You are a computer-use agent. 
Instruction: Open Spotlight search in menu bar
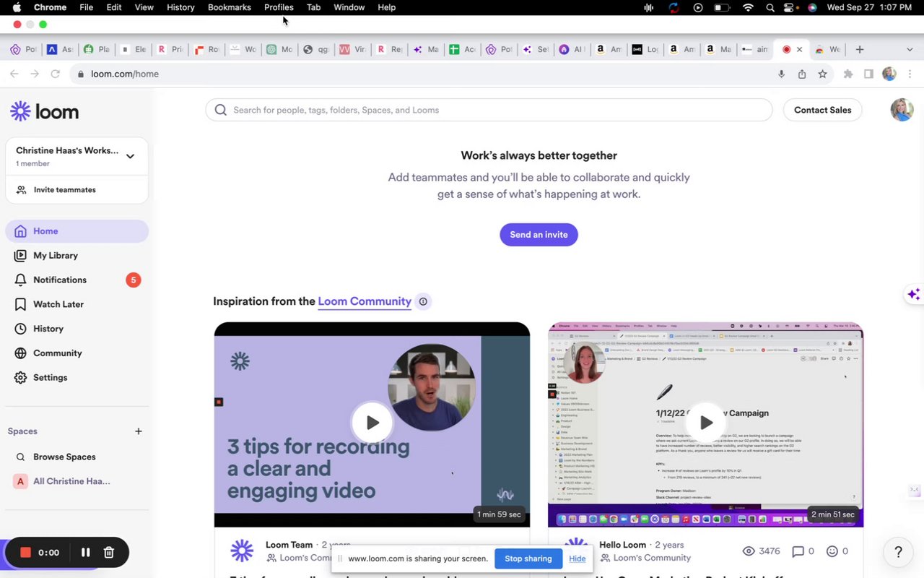click(x=770, y=7)
